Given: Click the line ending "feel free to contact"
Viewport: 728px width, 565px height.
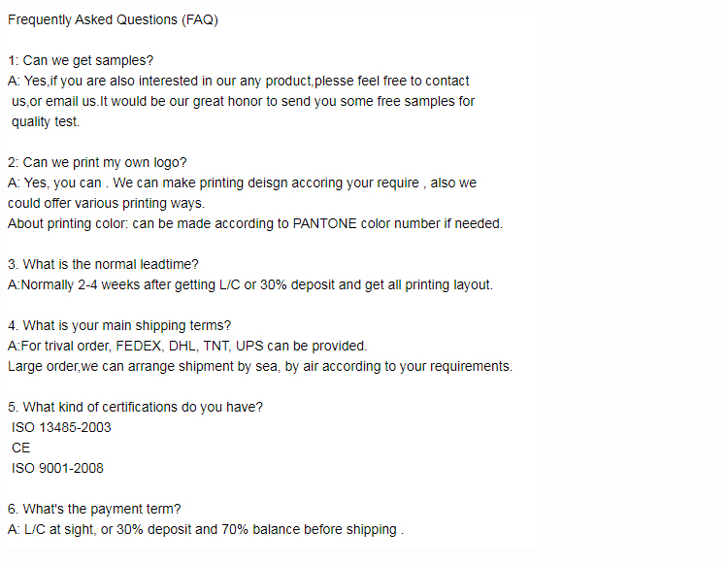Looking at the screenshot, I should pos(238,81).
